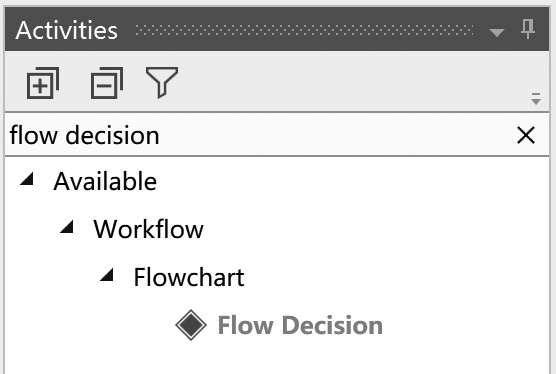Click the empty area below Flow Decision

pyautogui.click(x=277, y=358)
